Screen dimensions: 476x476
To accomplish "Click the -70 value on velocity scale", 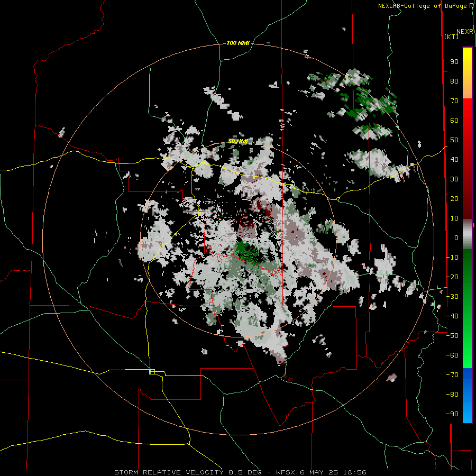I will click(x=452, y=375).
